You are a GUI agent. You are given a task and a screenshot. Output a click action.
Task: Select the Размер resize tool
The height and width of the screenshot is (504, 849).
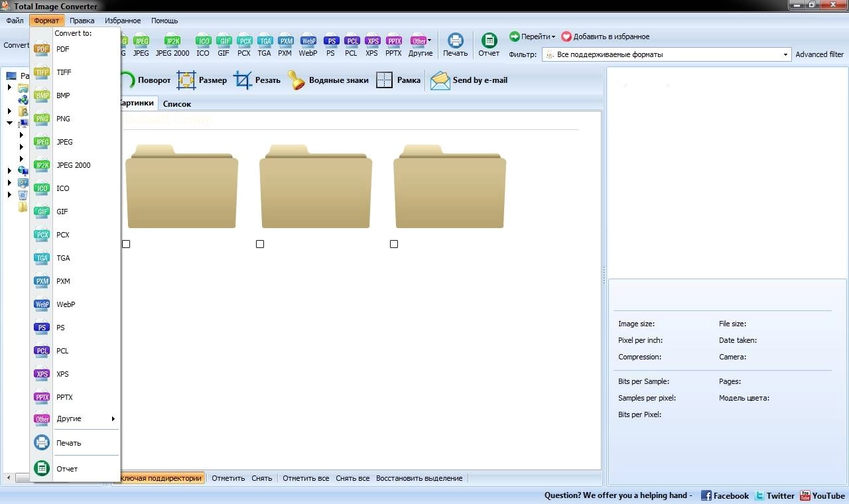point(202,80)
